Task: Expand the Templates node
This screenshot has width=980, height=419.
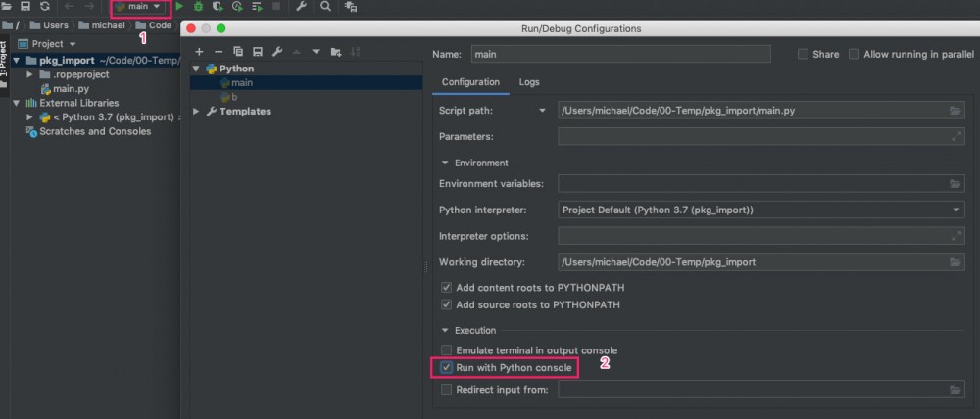Action: pyautogui.click(x=196, y=112)
